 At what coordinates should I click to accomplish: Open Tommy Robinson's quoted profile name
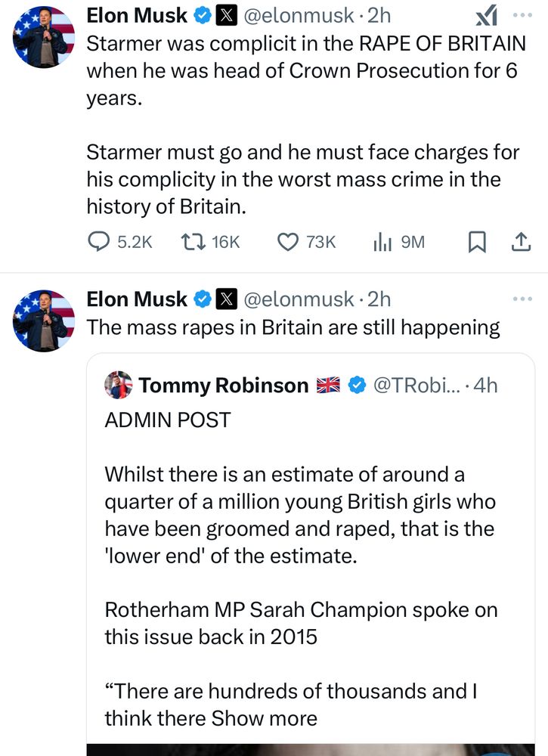223,386
